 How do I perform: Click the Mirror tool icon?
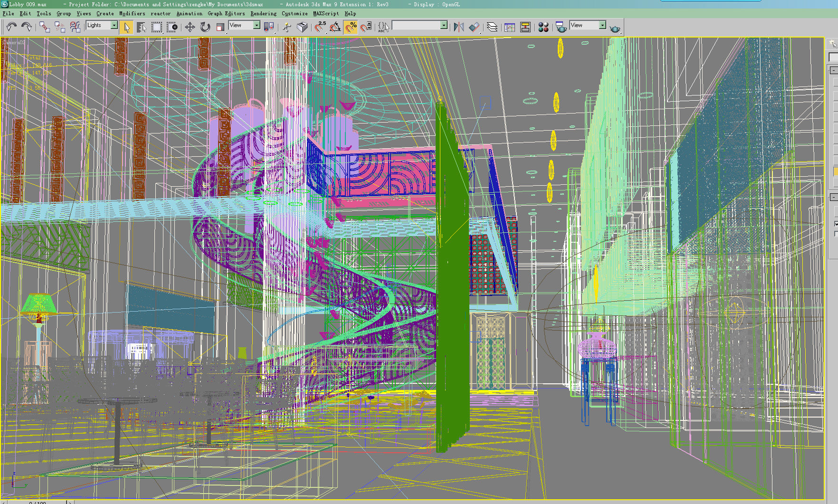(459, 27)
